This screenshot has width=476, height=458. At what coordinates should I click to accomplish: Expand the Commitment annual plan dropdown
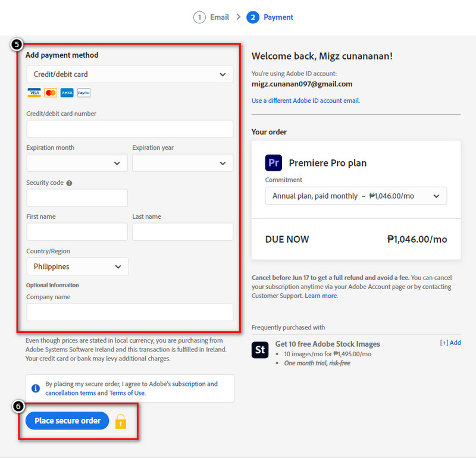pyautogui.click(x=356, y=196)
